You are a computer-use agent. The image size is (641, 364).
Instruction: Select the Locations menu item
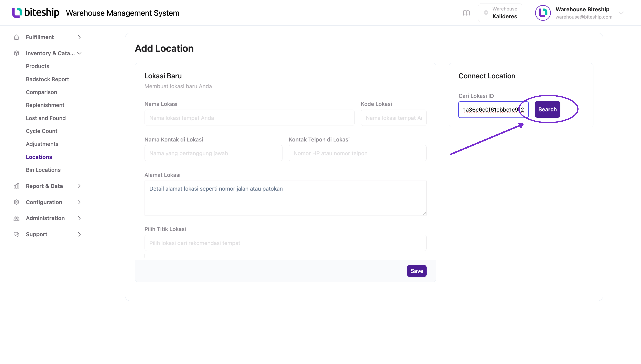coord(39,157)
